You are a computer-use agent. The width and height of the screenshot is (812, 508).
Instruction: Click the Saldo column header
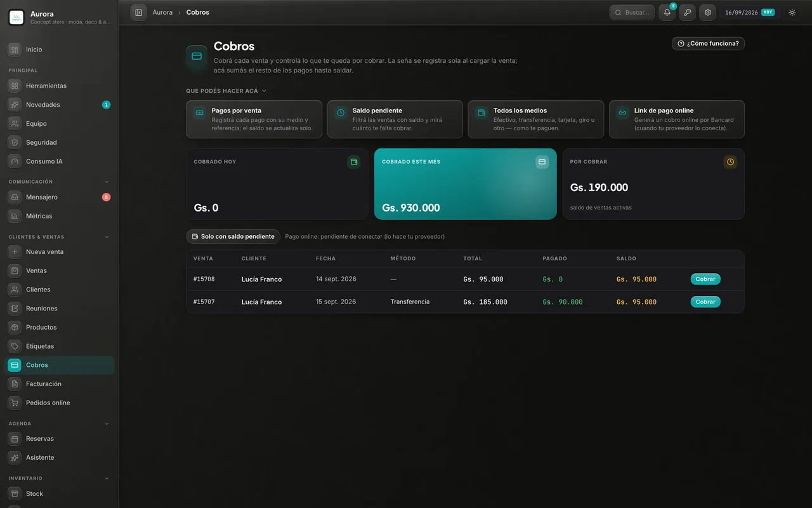click(x=626, y=259)
